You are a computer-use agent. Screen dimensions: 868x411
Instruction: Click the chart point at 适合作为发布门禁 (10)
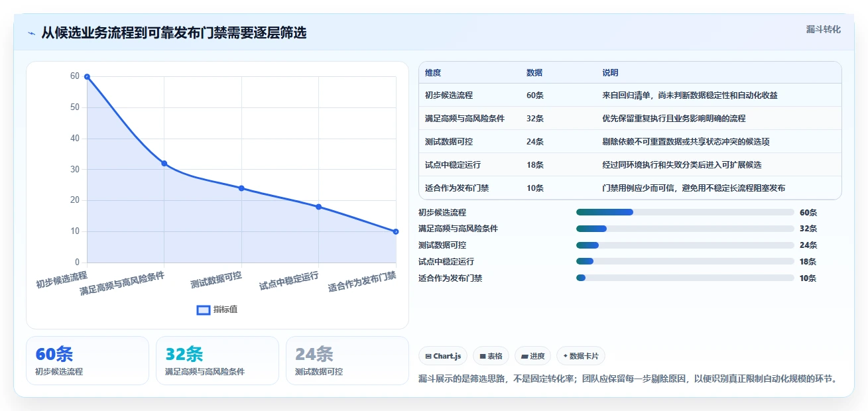(396, 231)
